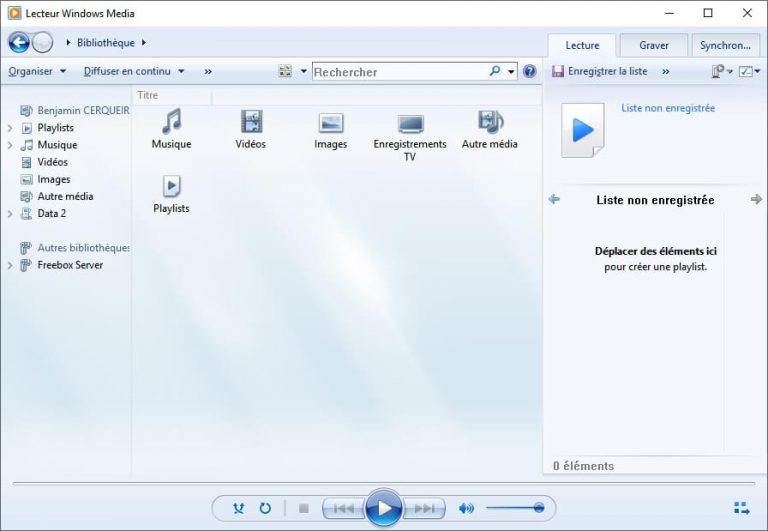
Task: Click Enregistrer la liste button
Action: click(x=600, y=72)
